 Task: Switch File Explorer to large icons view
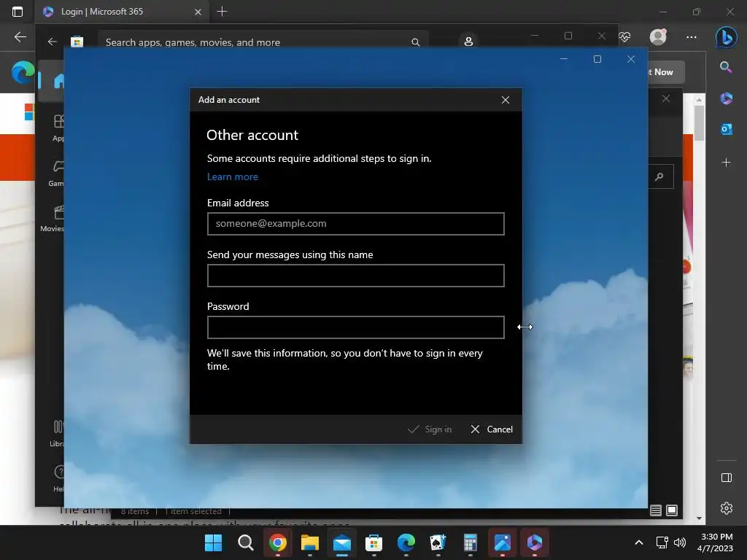pyautogui.click(x=672, y=510)
